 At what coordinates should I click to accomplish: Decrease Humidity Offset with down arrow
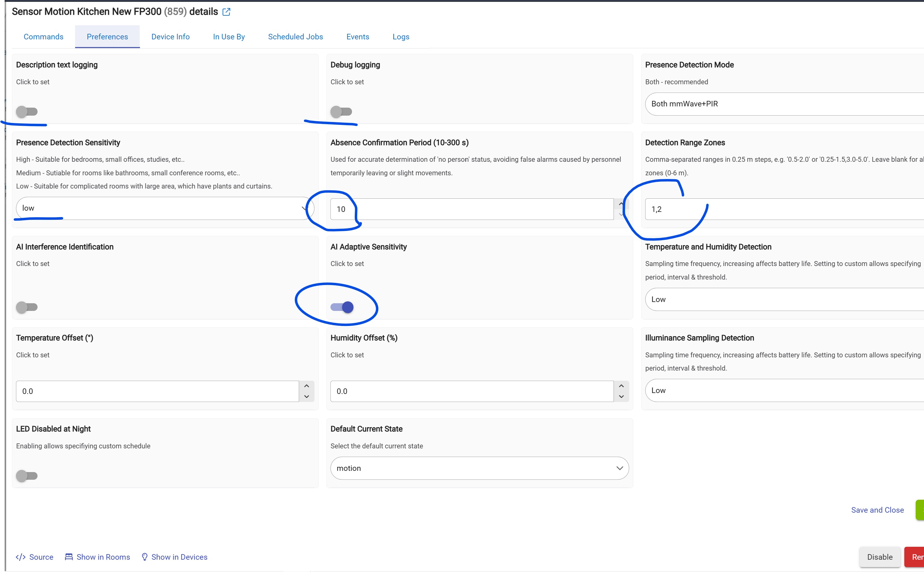coord(621,396)
